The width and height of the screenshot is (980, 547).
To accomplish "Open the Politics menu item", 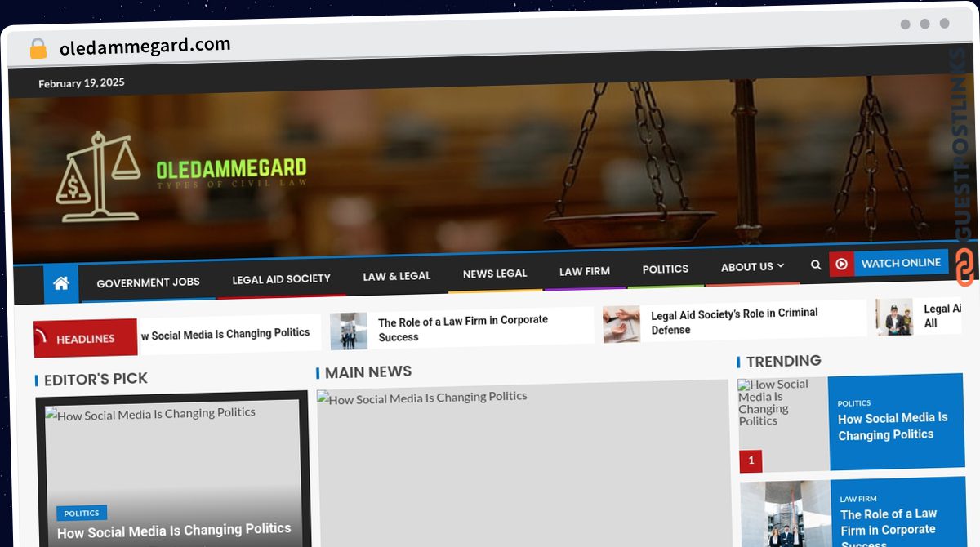I will tap(666, 269).
